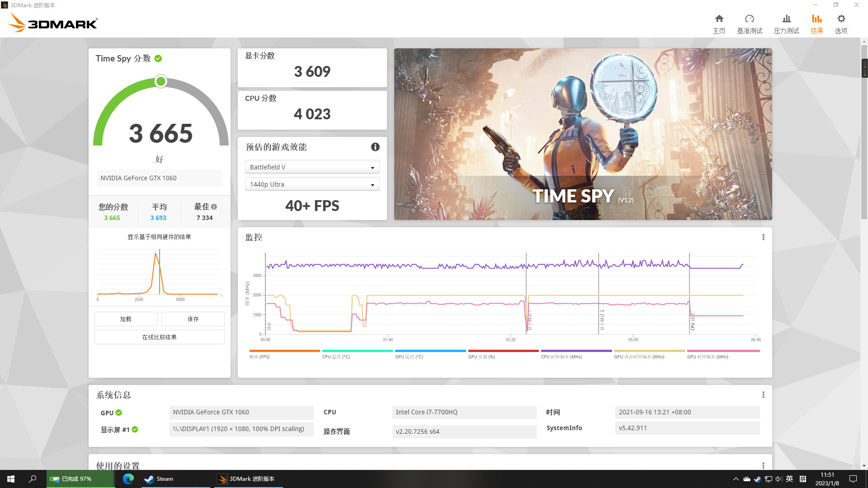Click green checkmark next to Time Spy score

(x=158, y=58)
